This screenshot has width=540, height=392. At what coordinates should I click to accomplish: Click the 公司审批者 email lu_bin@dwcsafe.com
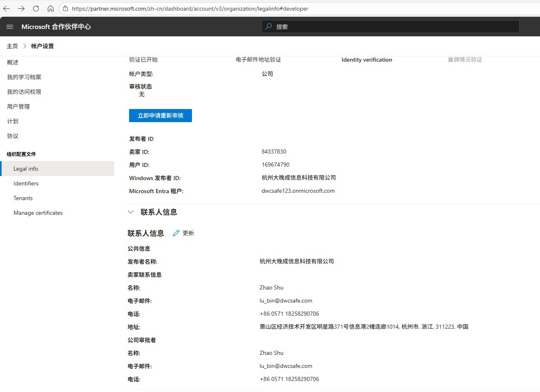coord(286,366)
